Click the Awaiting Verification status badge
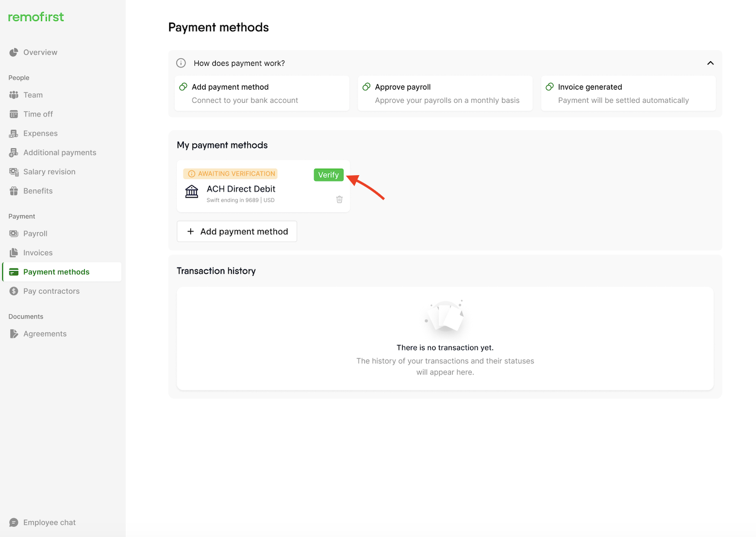 (230, 174)
